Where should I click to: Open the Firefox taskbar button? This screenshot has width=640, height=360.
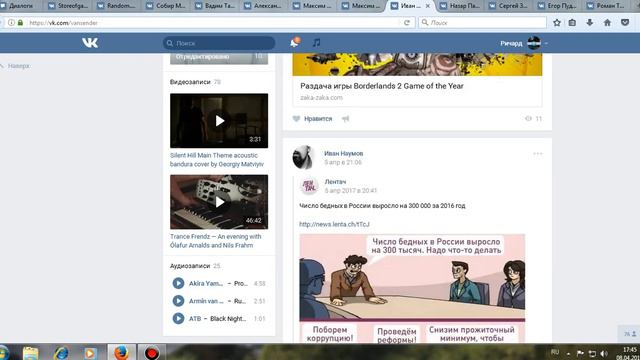click(121, 352)
